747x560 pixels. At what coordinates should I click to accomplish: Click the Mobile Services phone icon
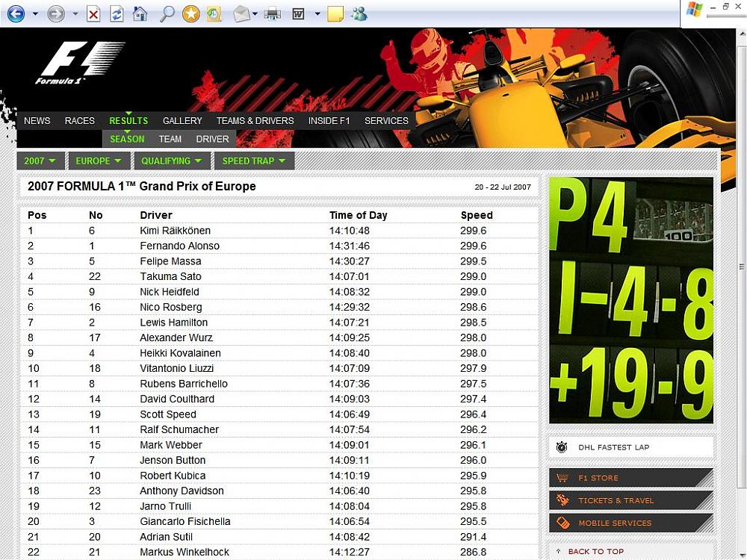pos(562,523)
